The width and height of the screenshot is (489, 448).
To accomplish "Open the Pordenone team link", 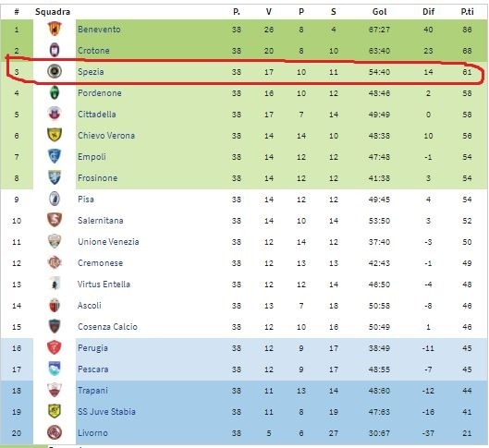I will 100,93.
